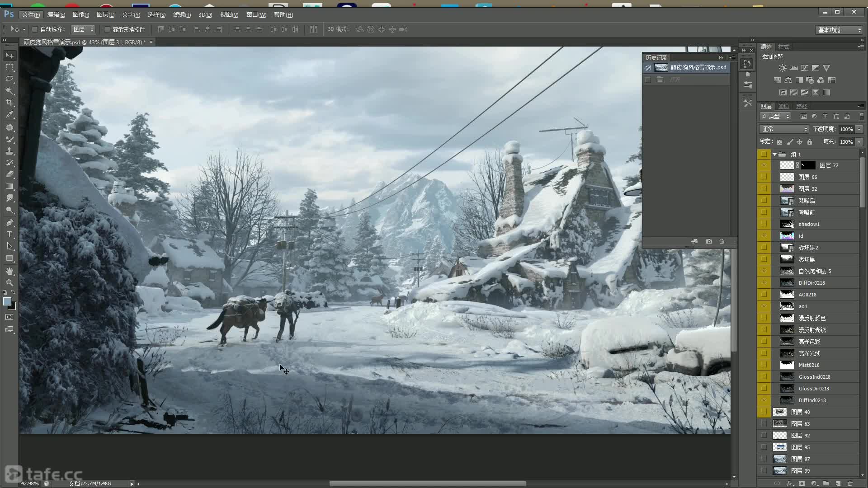Image resolution: width=868 pixels, height=488 pixels.
Task: Open the Layers panel options menu
Action: (x=860, y=107)
